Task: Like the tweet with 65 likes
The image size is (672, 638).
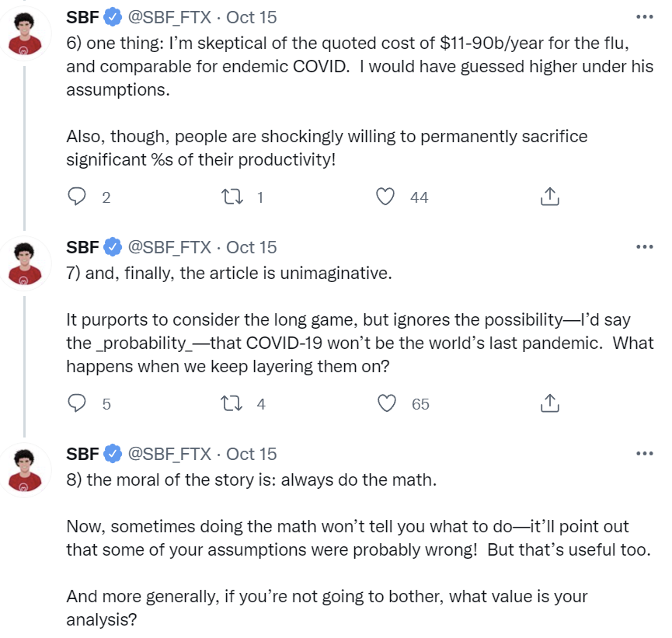Action: pos(385,403)
